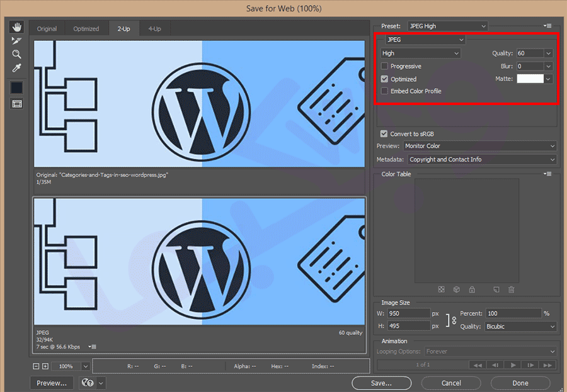Go to last animation frame
567x392 pixels.
click(548, 366)
